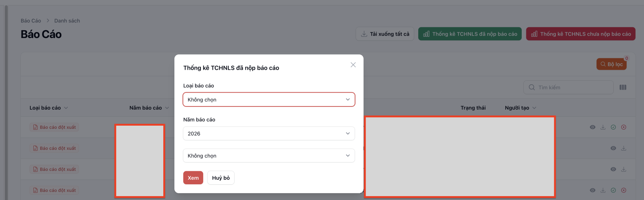Viewport: 644px width, 200px height.
Task: View the second row report eye icon
Action: tap(613, 148)
